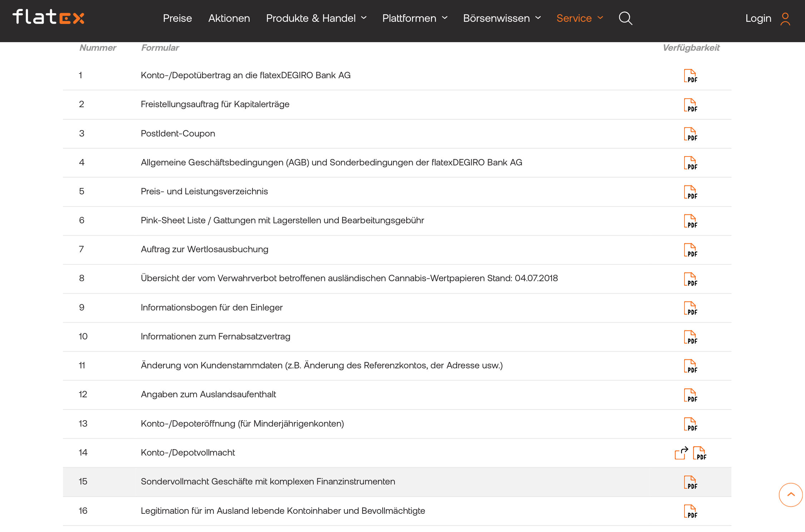Click the scroll-to-top arrow circle

(791, 494)
